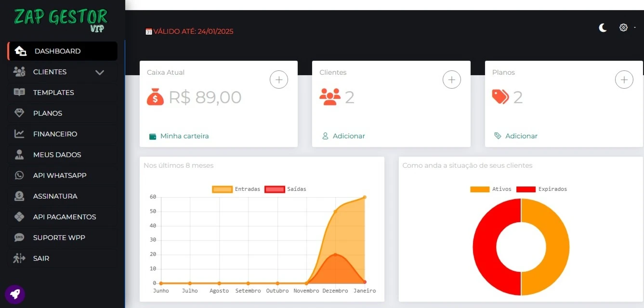Open the Planos menu item
644x308 pixels.
62,113
